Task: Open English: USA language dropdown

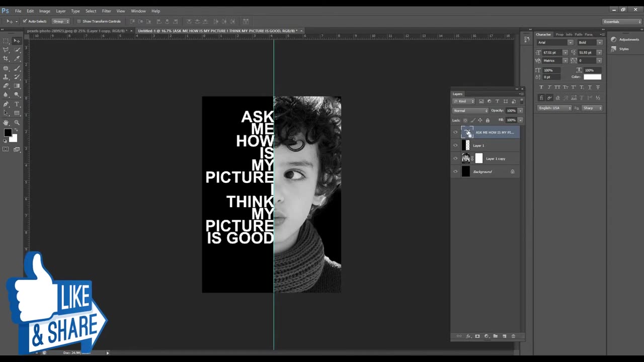Action: coord(555,108)
